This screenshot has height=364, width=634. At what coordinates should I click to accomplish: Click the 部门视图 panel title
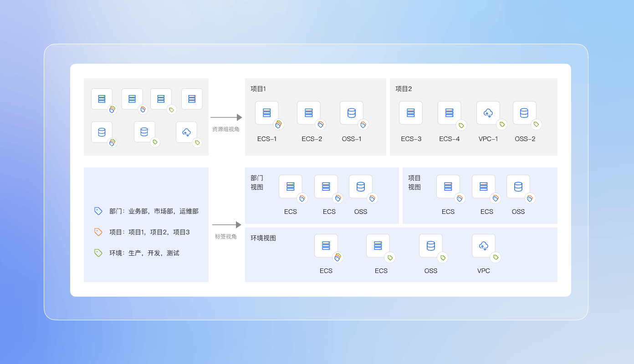(257, 182)
